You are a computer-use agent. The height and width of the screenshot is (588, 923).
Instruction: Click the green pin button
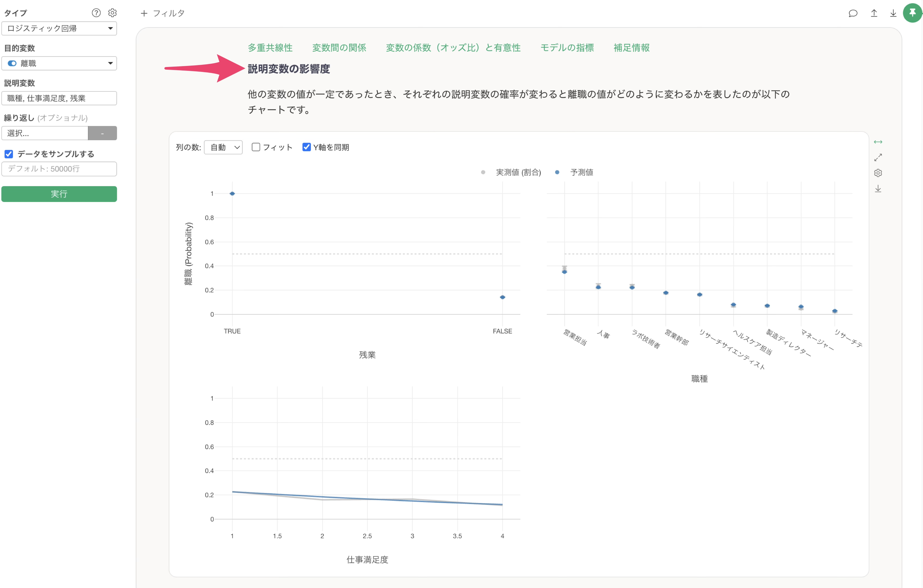[x=912, y=13]
